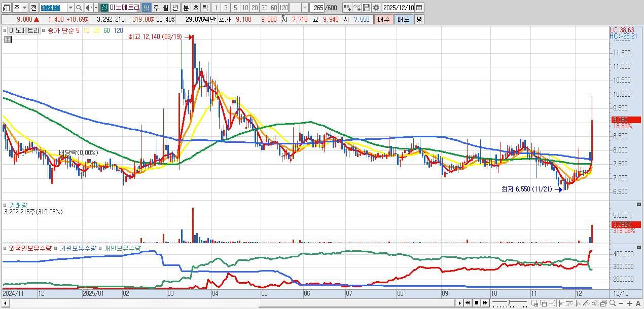Select the 주 (weekly) period toggle
The image size is (644, 309).
pyautogui.click(x=155, y=8)
